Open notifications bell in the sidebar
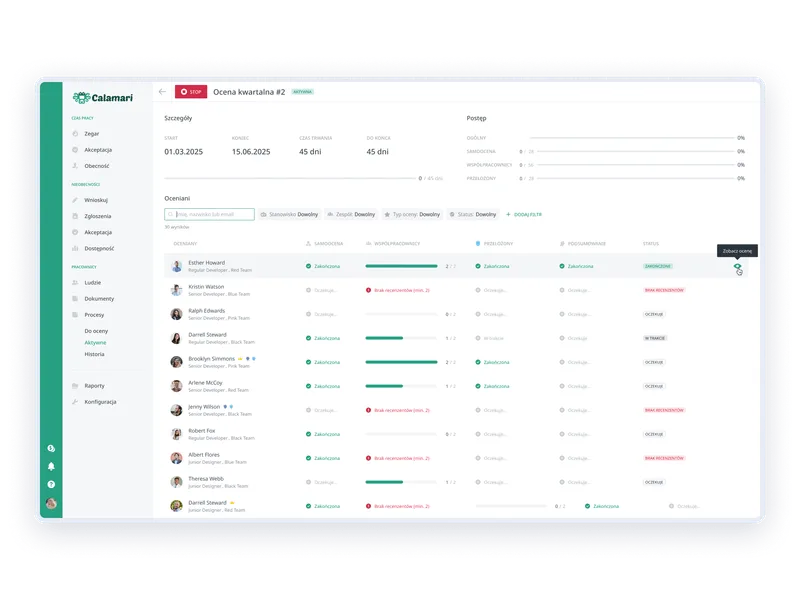 coord(51,466)
